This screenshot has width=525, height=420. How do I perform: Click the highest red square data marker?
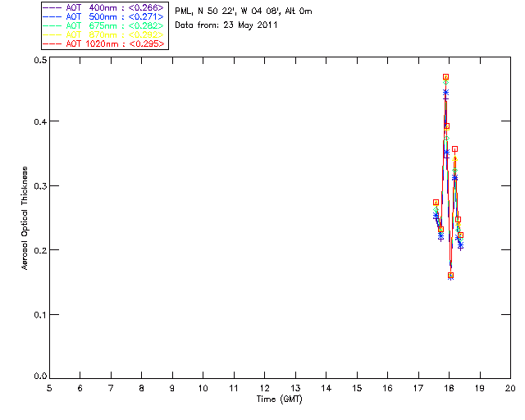(445, 77)
